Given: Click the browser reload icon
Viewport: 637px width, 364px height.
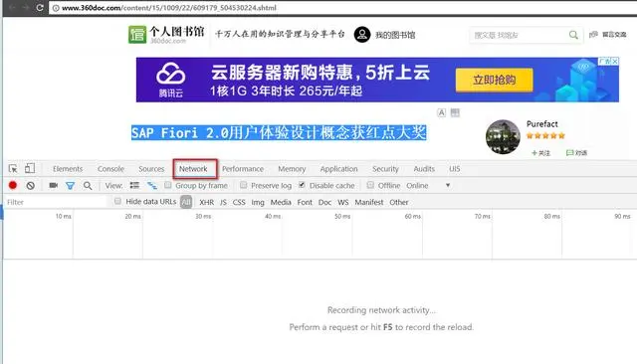Looking at the screenshot, I should 40,7.
